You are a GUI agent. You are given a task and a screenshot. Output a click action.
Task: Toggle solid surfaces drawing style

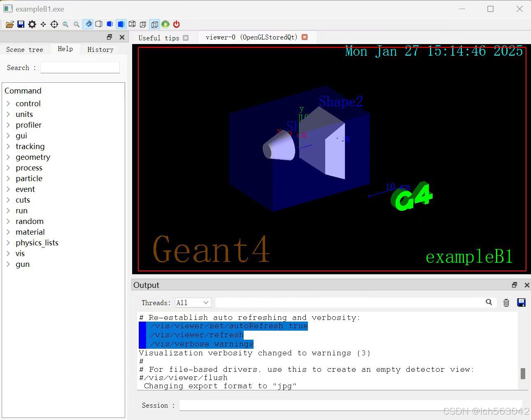121,24
